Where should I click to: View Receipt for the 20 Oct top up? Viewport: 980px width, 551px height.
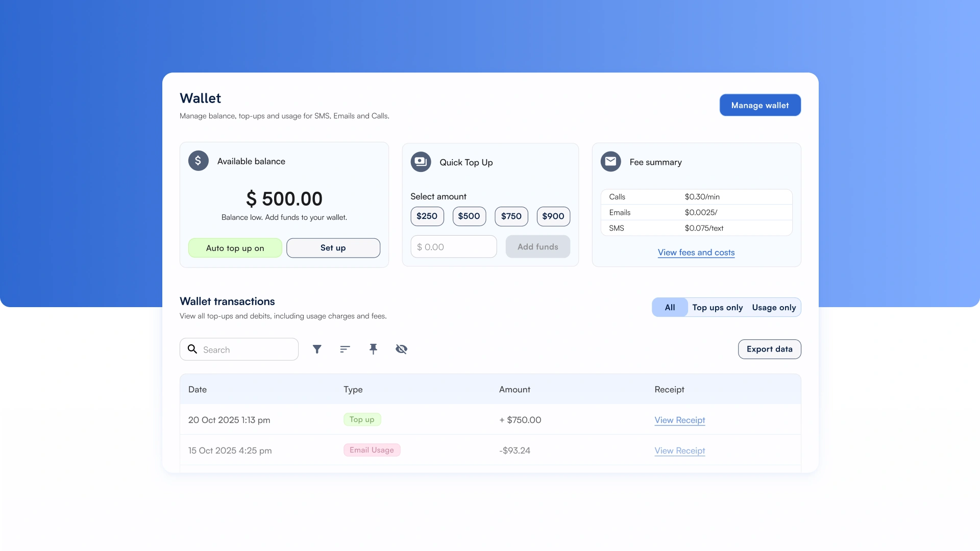(679, 420)
